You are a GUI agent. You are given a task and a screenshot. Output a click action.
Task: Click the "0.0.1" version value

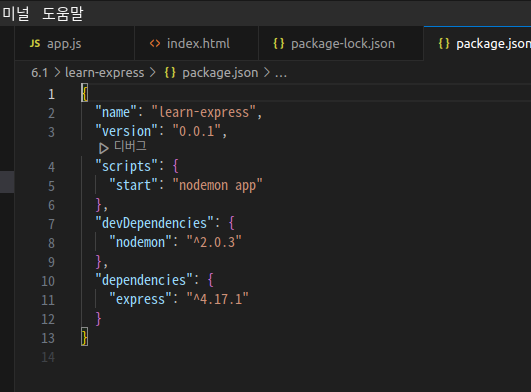[197, 131]
